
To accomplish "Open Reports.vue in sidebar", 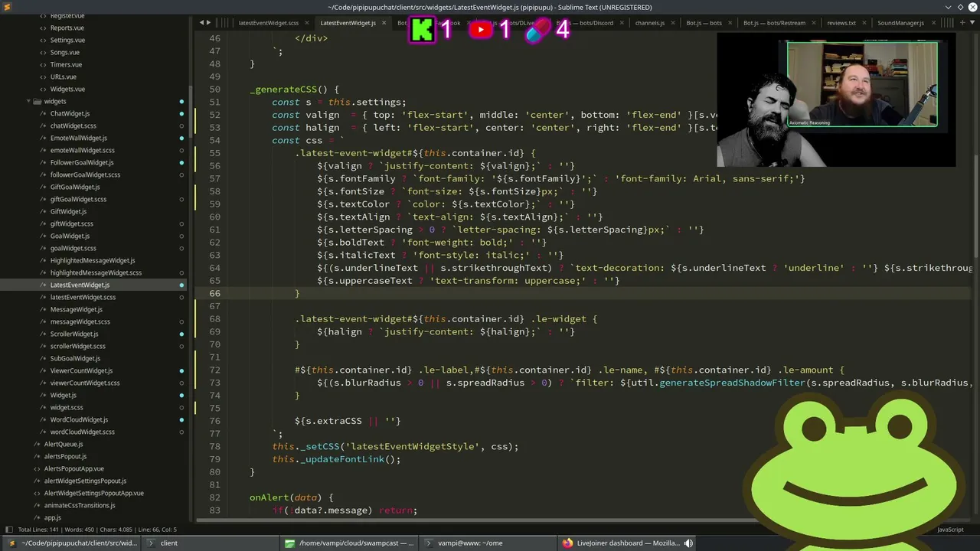I will tap(67, 28).
